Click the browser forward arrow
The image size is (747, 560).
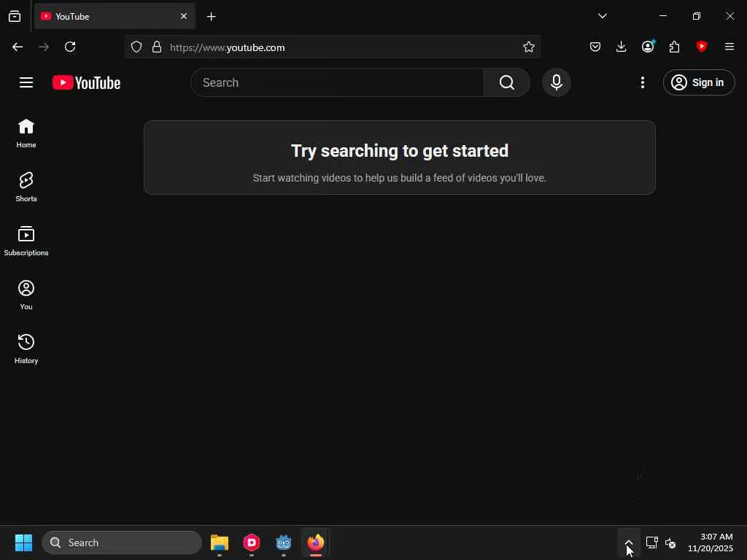tap(44, 47)
